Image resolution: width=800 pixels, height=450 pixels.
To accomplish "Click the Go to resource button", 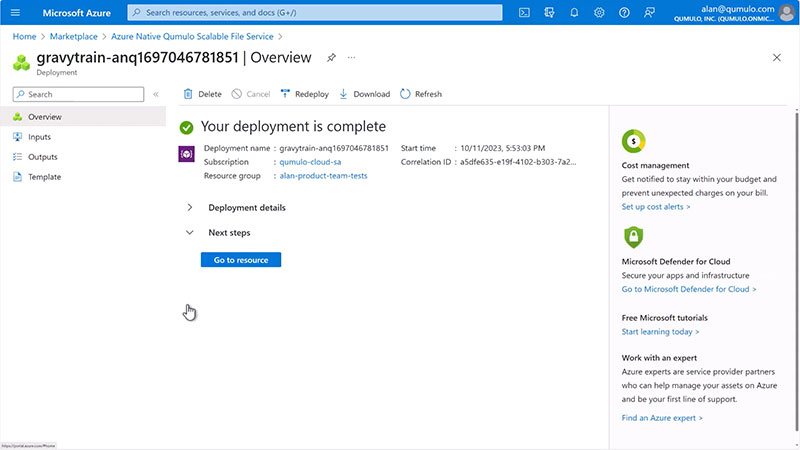I will (x=241, y=260).
